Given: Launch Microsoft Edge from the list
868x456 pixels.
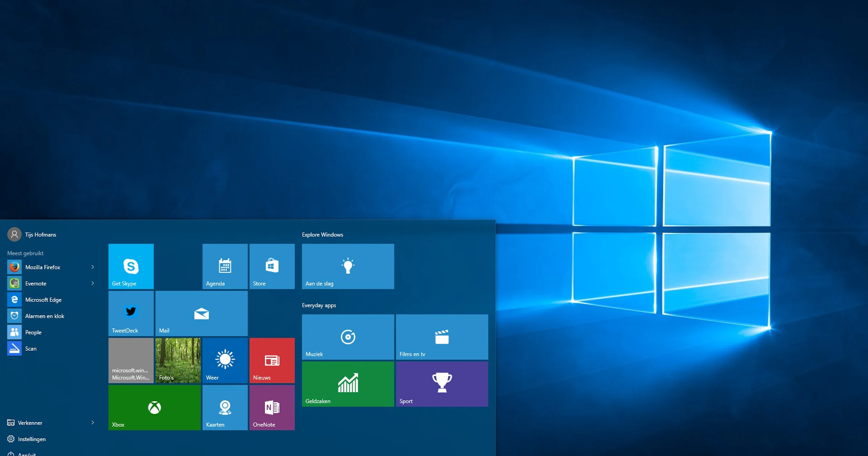Looking at the screenshot, I should click(43, 300).
